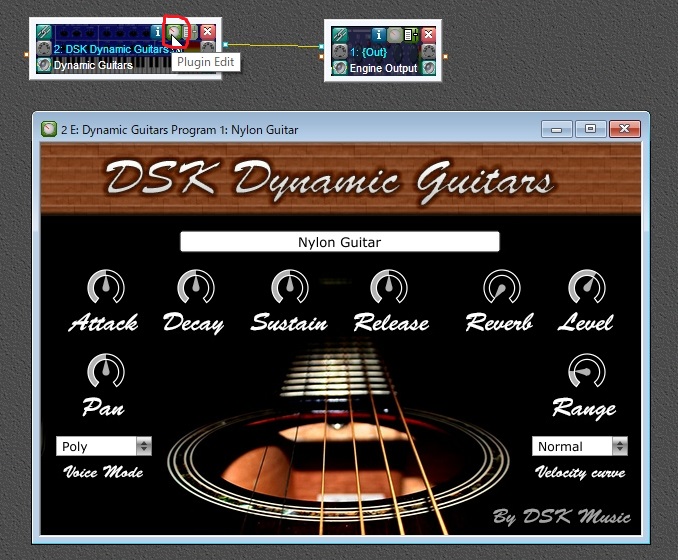This screenshot has height=560, width=678.
Task: Click the Pan knob
Action: (x=106, y=371)
